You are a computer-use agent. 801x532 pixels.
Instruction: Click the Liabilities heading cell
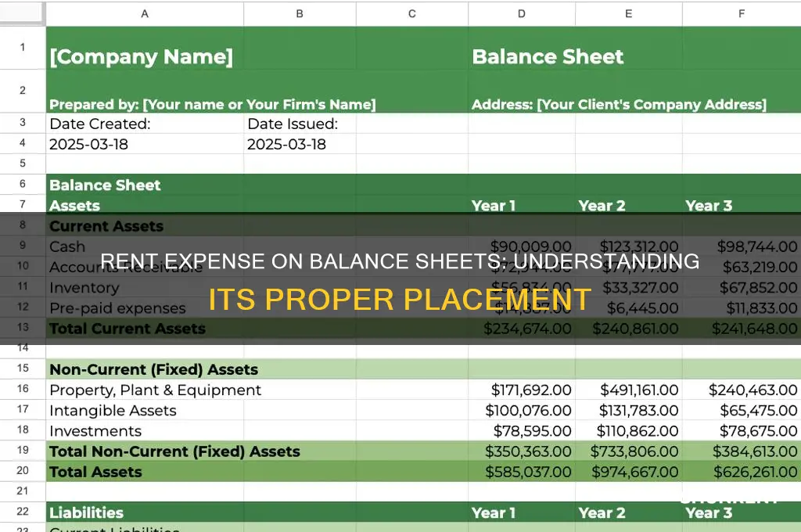86,512
